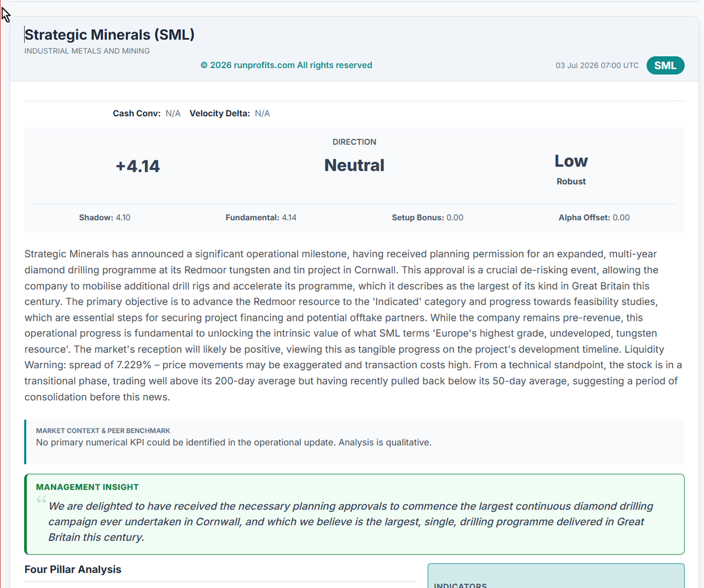Click the SML ticker badge
The width and height of the screenshot is (704, 588).
[665, 66]
